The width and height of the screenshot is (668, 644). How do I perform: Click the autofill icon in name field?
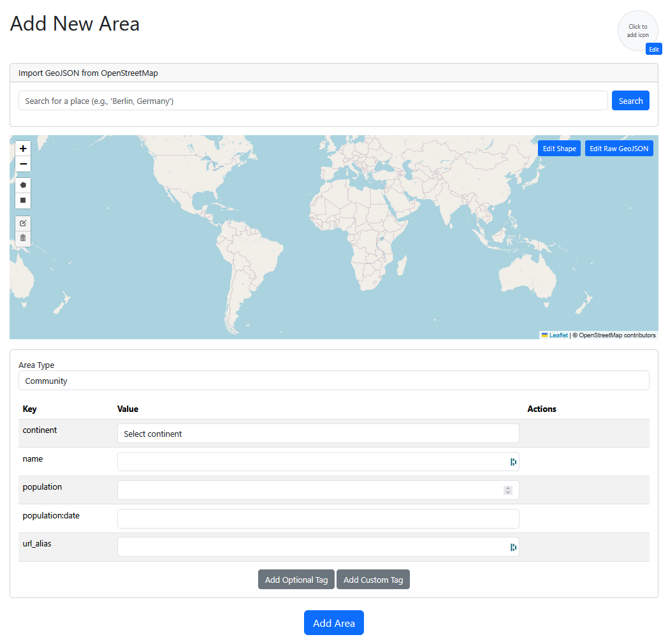click(512, 462)
